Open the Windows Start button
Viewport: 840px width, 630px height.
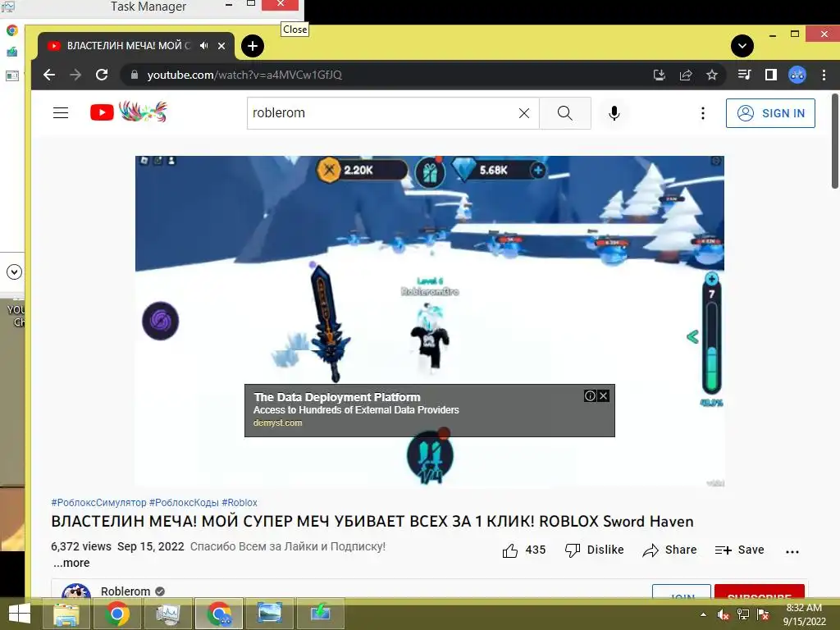(20, 614)
